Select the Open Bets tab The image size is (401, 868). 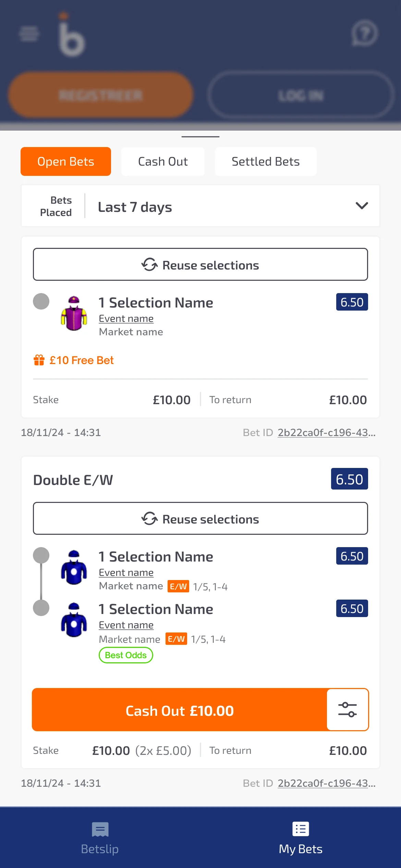click(65, 161)
